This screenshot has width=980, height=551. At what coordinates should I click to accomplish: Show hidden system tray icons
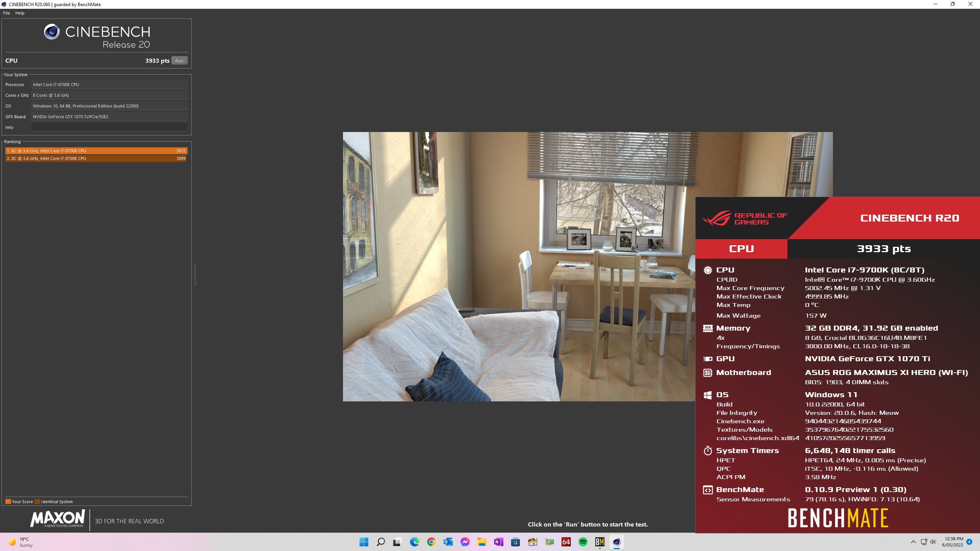click(x=913, y=542)
